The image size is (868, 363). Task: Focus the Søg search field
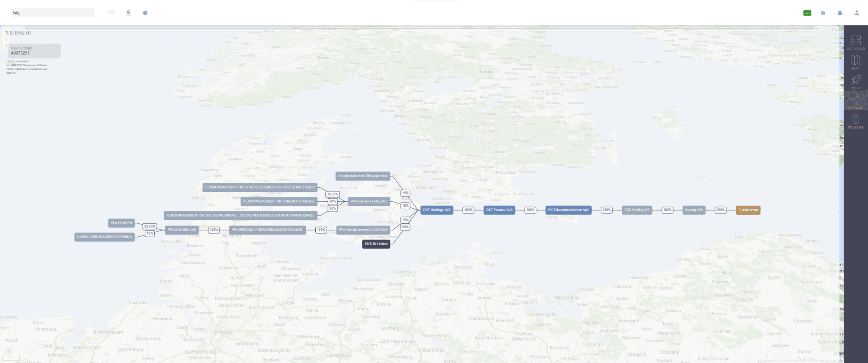click(x=53, y=13)
